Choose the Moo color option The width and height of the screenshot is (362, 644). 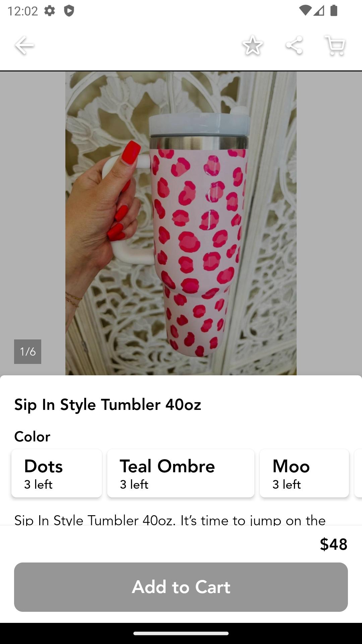(x=304, y=473)
